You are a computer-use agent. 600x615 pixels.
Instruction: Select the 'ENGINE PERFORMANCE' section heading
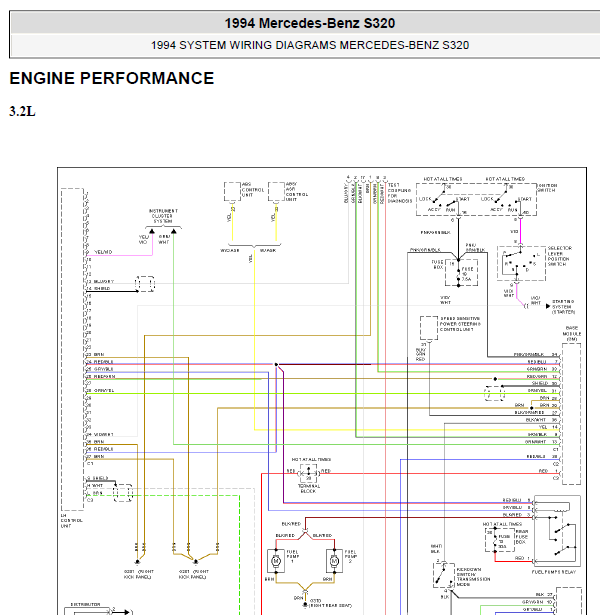click(x=112, y=78)
